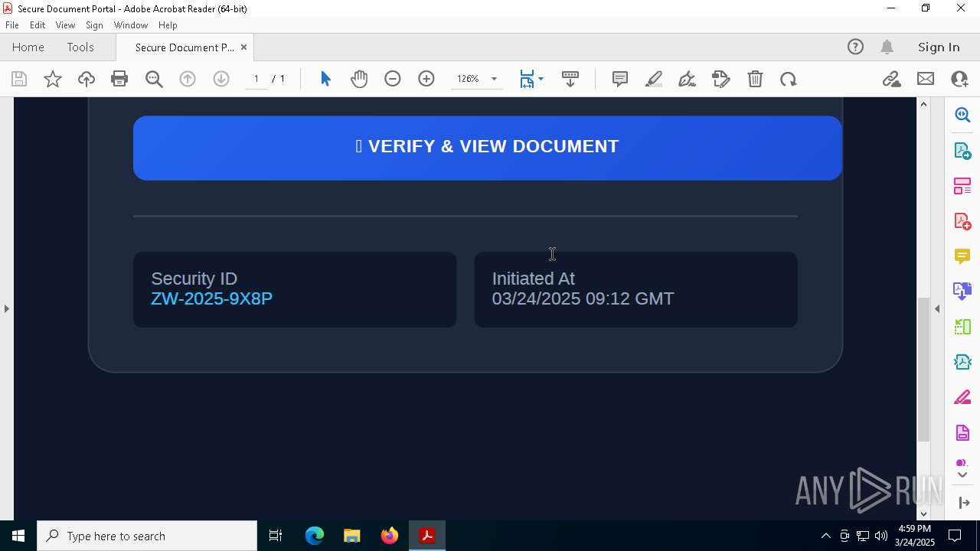Click the Delete trash icon

pos(755,79)
